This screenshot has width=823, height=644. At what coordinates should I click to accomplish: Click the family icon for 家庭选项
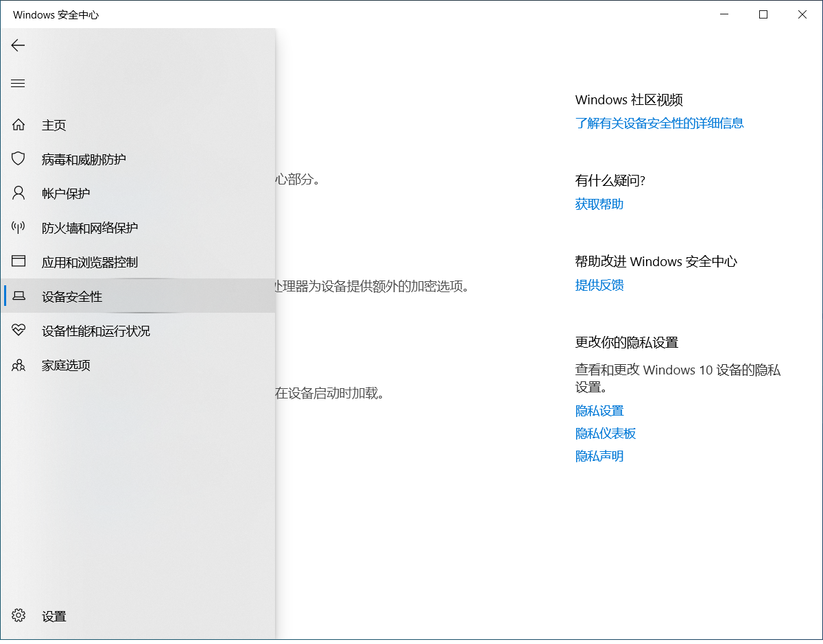pos(19,365)
